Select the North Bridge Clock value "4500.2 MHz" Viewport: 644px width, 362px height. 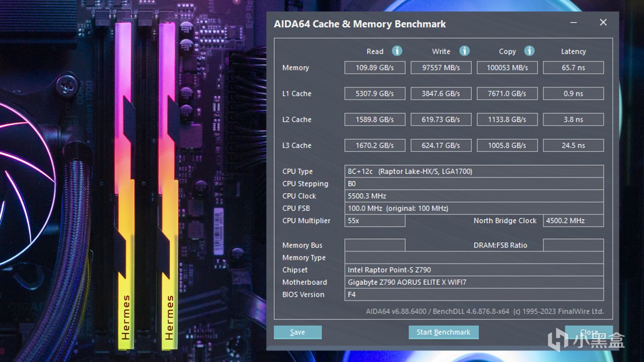click(574, 221)
